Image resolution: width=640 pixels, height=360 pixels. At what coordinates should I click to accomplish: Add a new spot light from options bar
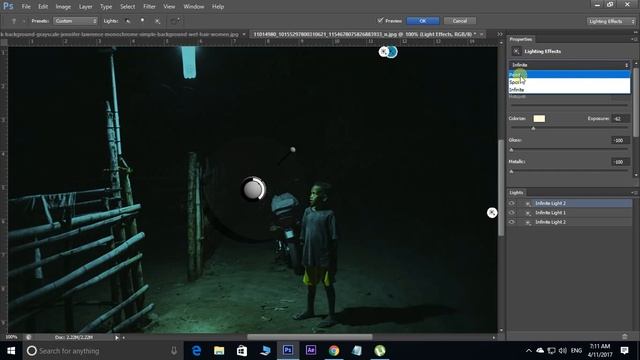(128, 21)
